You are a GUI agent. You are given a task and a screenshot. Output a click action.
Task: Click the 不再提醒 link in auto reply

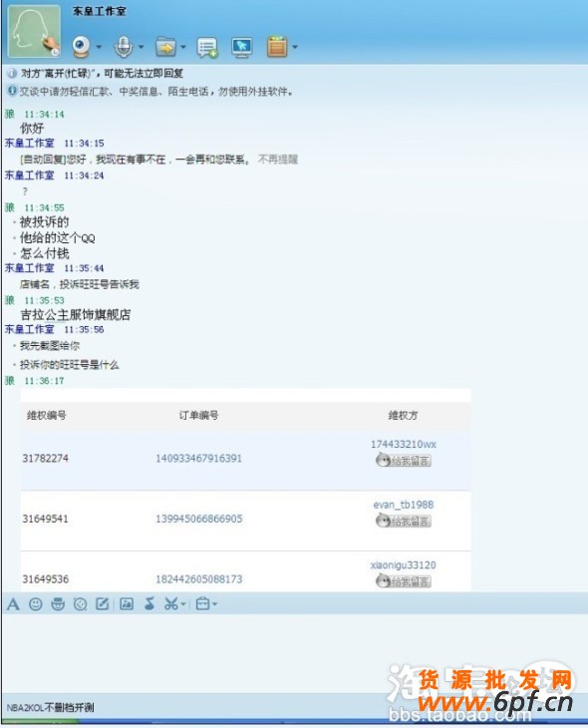(277, 160)
